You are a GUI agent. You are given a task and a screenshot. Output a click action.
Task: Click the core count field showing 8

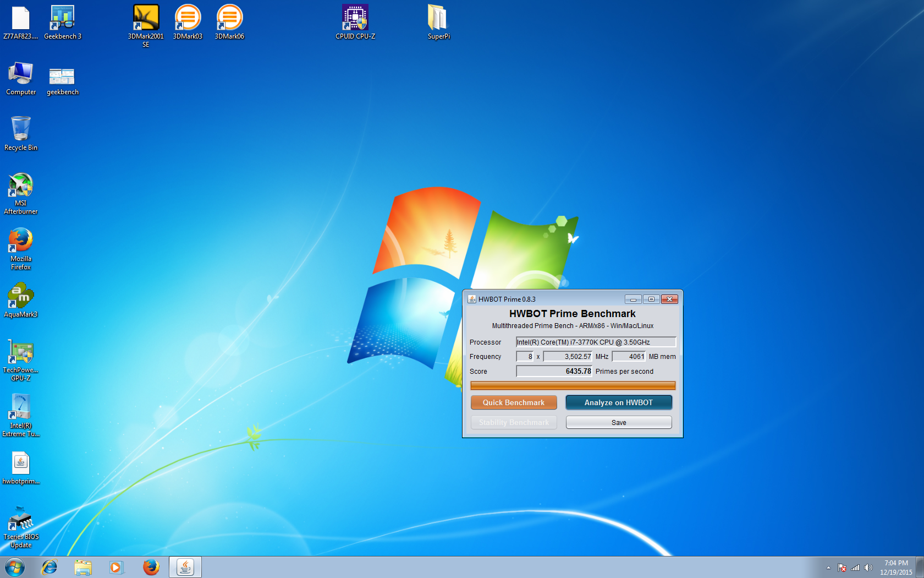[525, 357]
